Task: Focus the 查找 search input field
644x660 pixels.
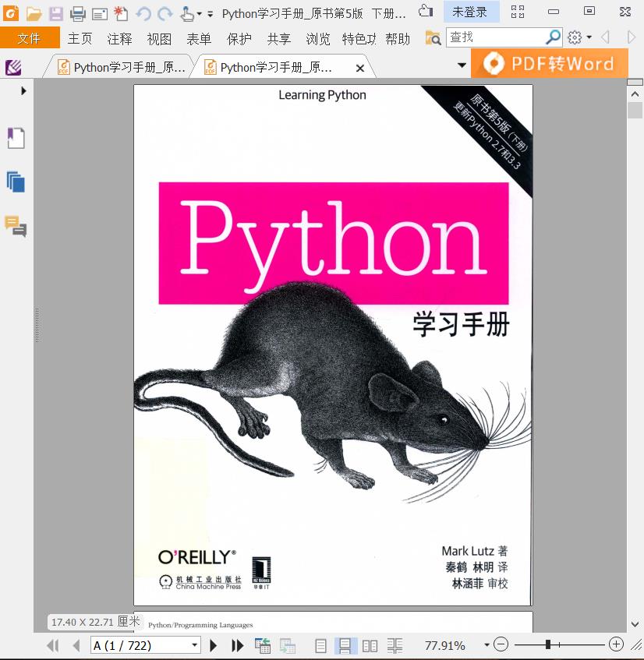Action: [x=495, y=37]
